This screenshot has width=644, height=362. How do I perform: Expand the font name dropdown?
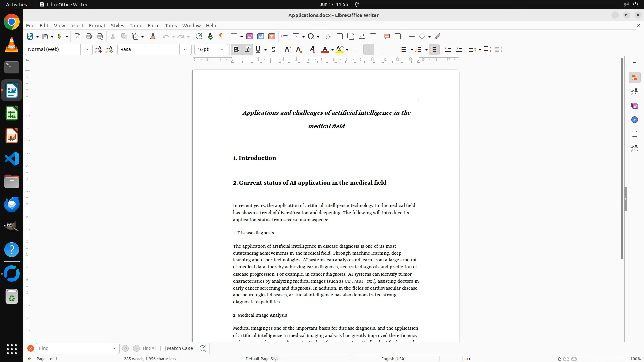click(185, 50)
